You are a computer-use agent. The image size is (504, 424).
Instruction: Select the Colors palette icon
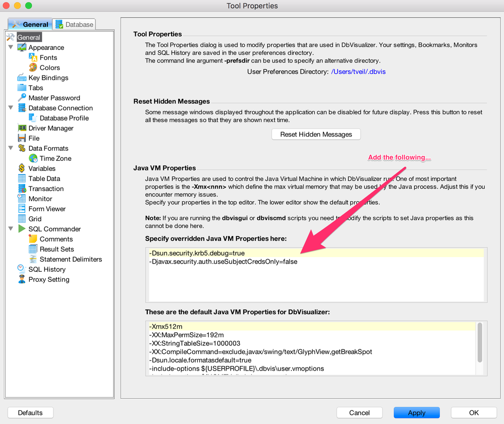[33, 68]
